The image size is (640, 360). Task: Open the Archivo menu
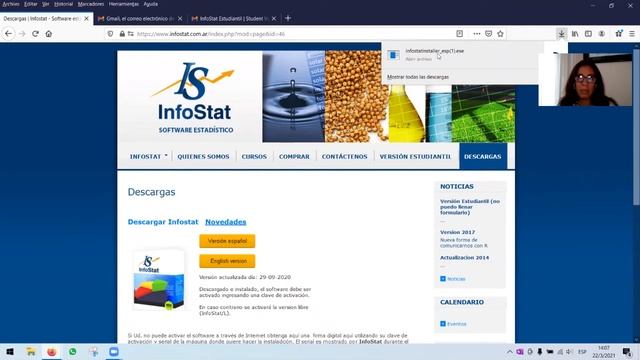click(x=11, y=4)
